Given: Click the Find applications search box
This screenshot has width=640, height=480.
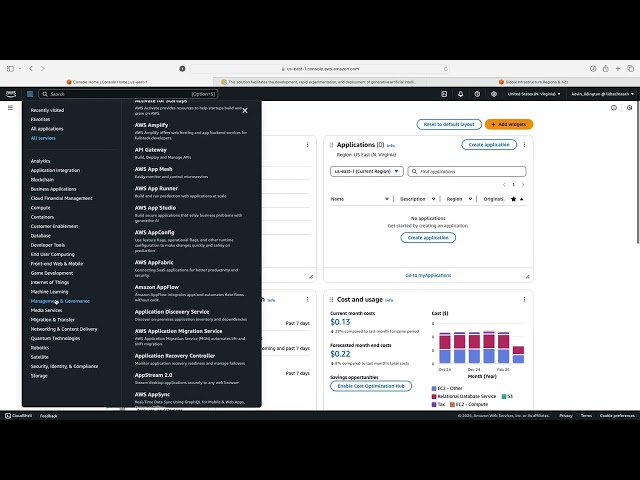Looking at the screenshot, I should pos(467,171).
